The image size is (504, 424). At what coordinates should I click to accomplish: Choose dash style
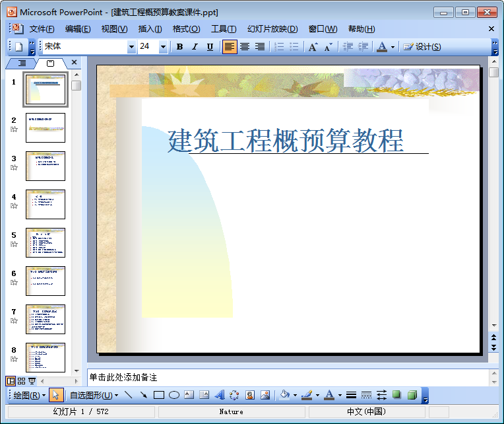[366, 395]
